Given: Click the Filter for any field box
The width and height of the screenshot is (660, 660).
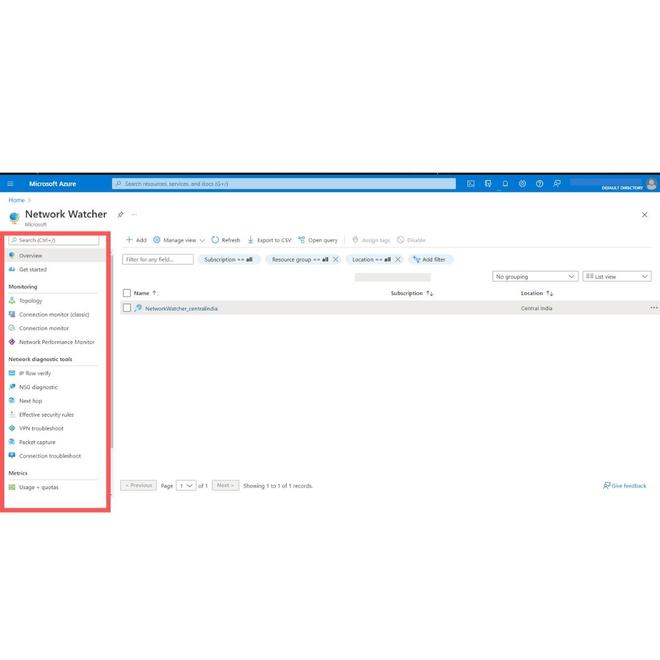Looking at the screenshot, I should [158, 259].
